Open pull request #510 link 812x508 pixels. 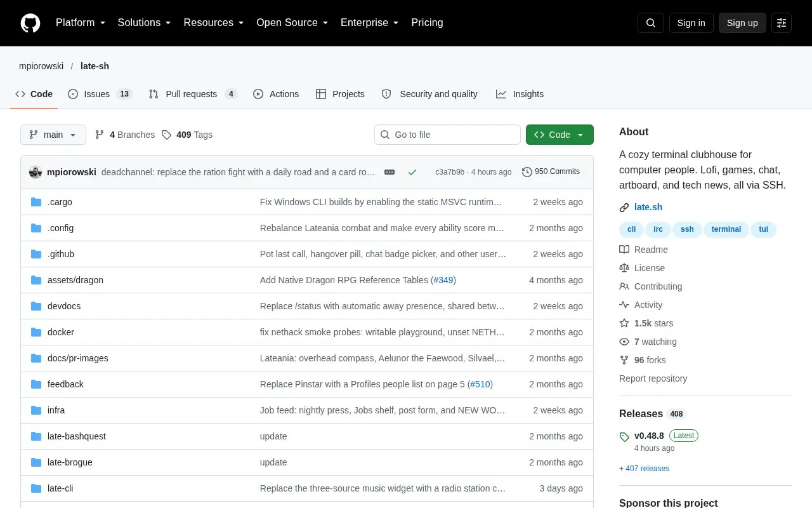(x=480, y=384)
